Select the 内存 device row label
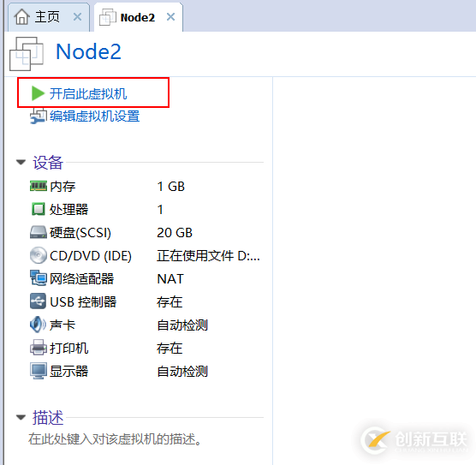This screenshot has height=465, width=476. point(62,186)
